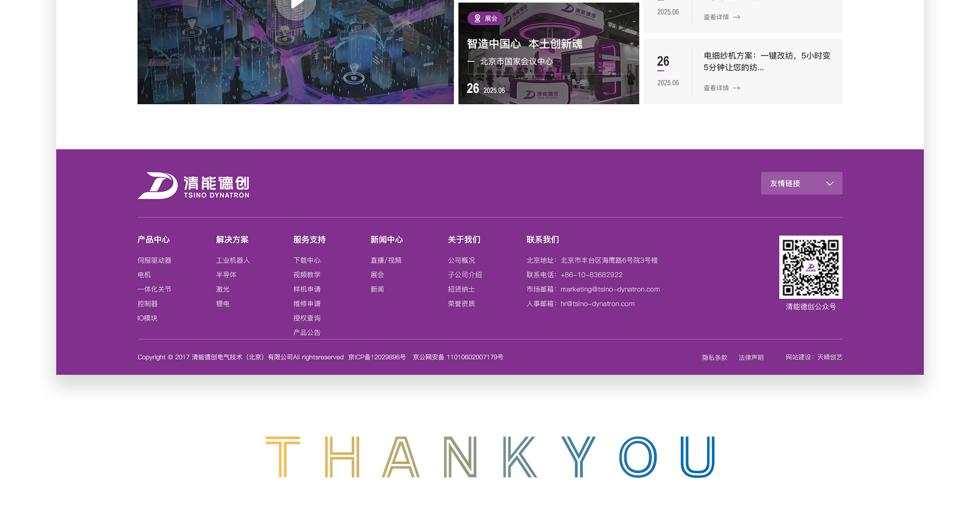Open the 电细纱机方案 news article title

(766, 61)
